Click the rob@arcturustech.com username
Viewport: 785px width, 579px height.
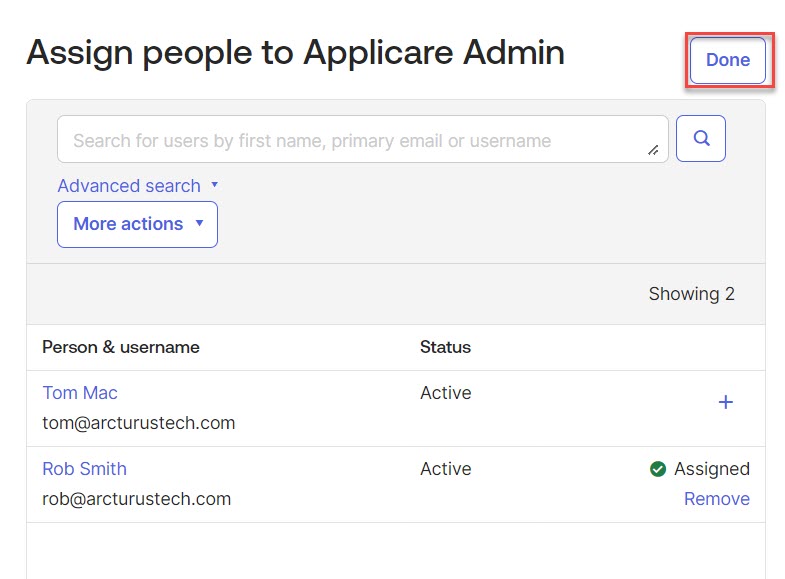tap(137, 499)
